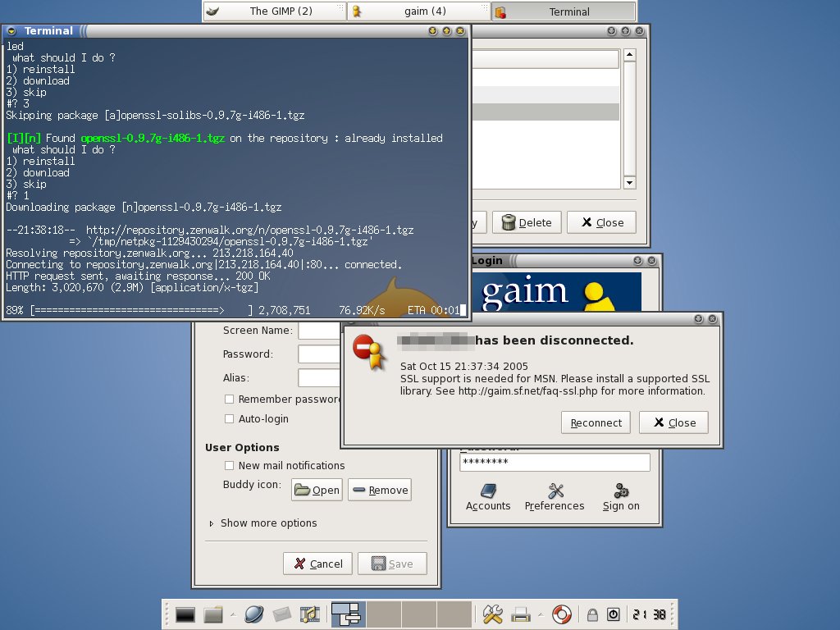Open the mail envelope icon in the panel

point(281,614)
